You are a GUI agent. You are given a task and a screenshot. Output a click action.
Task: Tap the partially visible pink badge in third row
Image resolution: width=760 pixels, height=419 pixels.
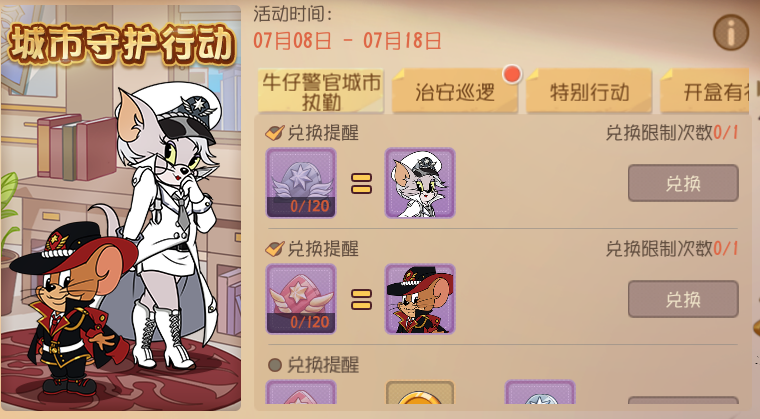pyautogui.click(x=301, y=392)
